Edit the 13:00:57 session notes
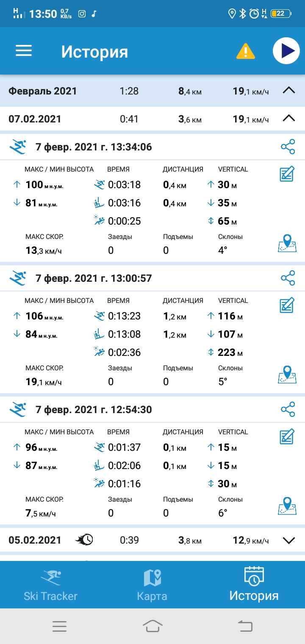 287,306
